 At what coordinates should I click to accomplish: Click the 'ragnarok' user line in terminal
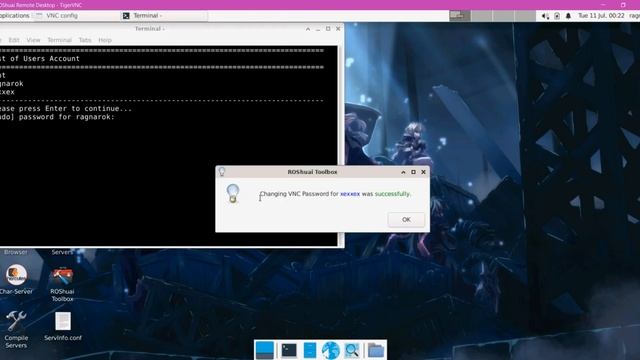tap(12, 84)
